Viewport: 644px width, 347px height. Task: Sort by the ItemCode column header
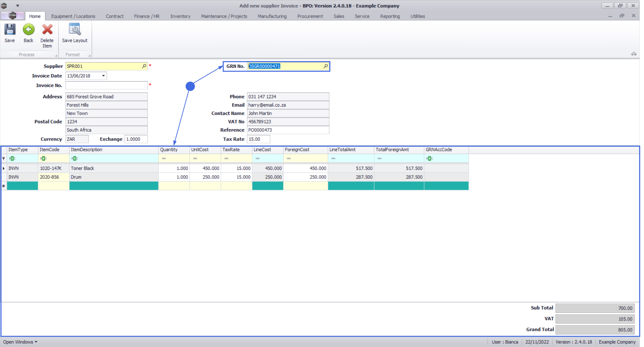[x=54, y=150]
